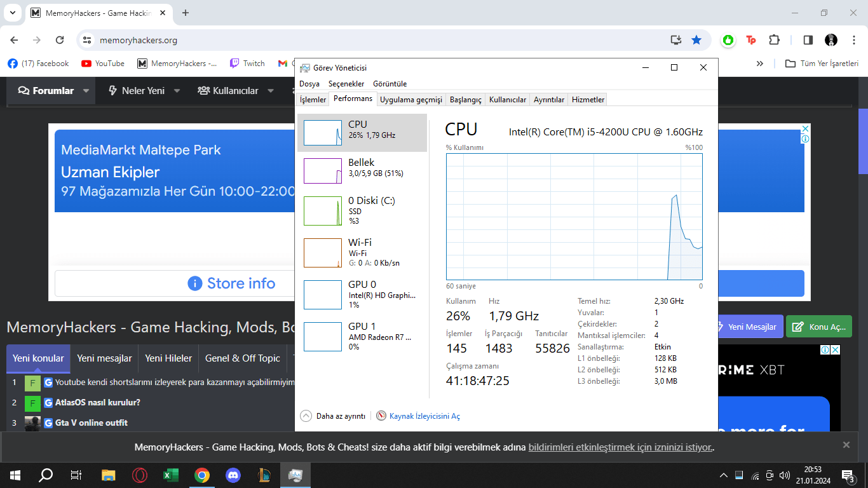
Task: Reload the memoryhackers.org page
Action: pos(60,40)
